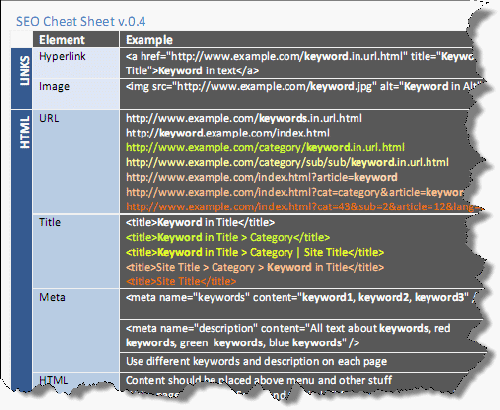Viewport: 500px width, 410px height.
Task: Click the a href hyperlink example text
Action: click(300, 63)
